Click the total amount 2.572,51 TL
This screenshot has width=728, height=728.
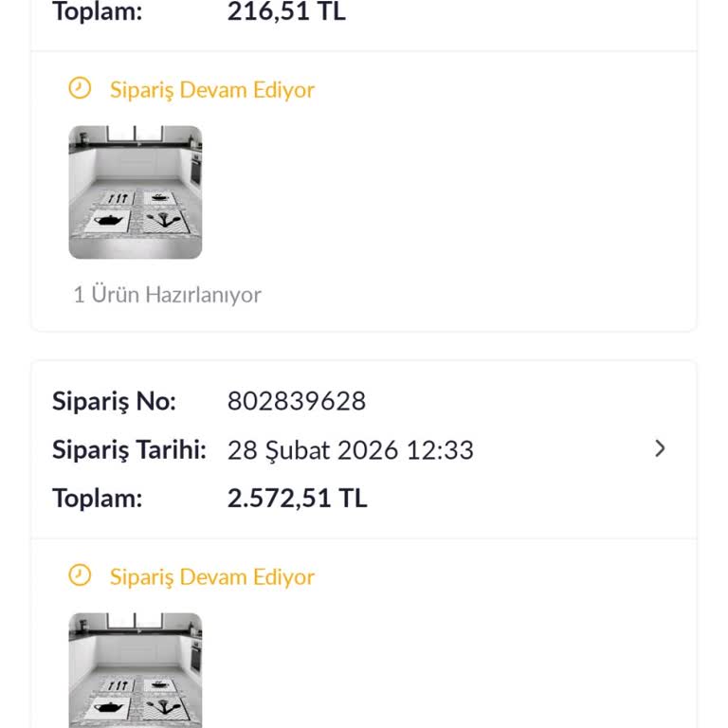(x=297, y=499)
